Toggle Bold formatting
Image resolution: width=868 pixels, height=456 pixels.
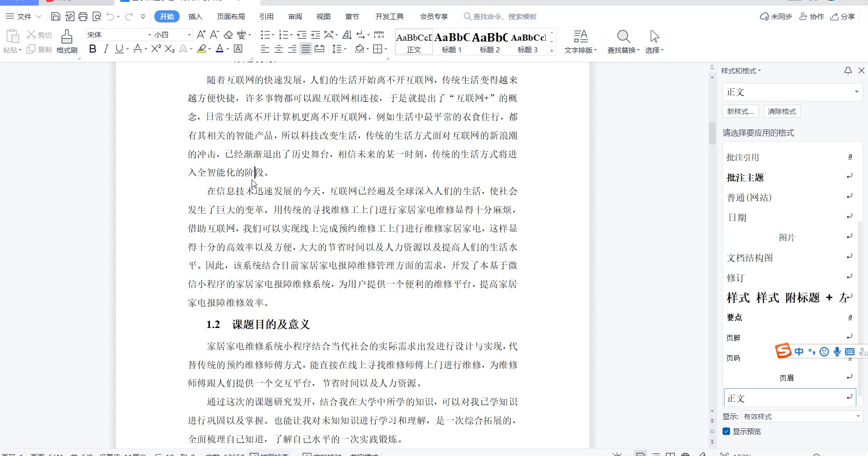pos(93,49)
